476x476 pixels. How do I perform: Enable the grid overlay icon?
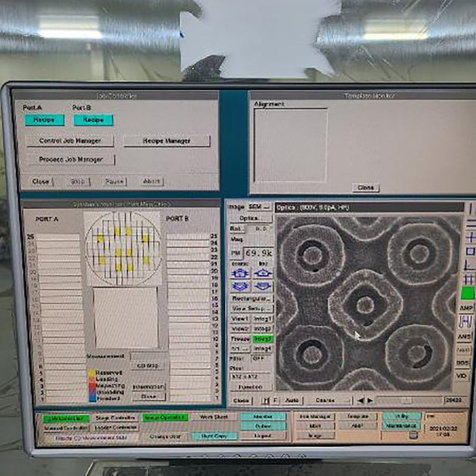[x=469, y=278]
